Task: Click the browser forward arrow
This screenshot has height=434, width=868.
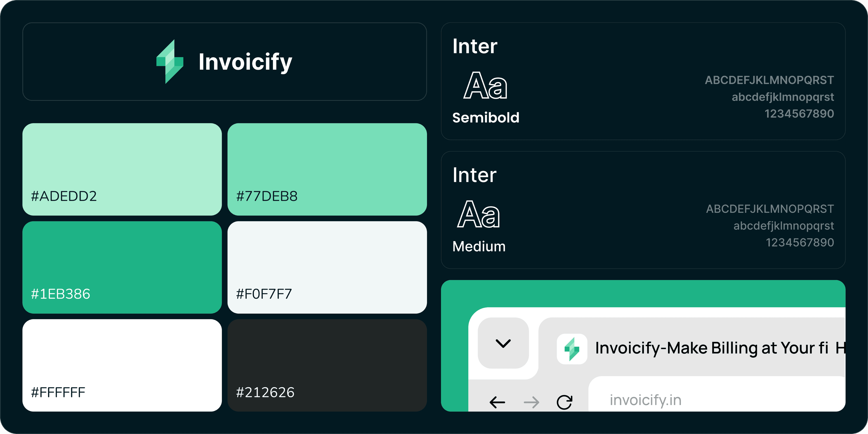Action: [x=531, y=402]
